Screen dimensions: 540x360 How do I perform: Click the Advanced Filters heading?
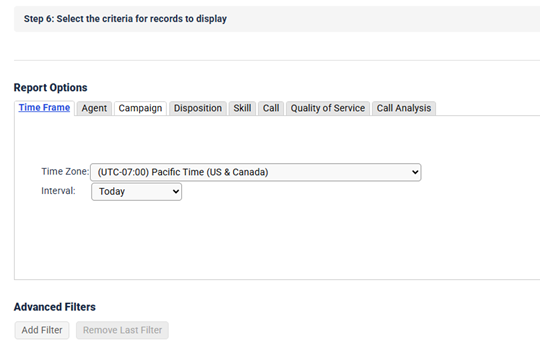pos(55,307)
